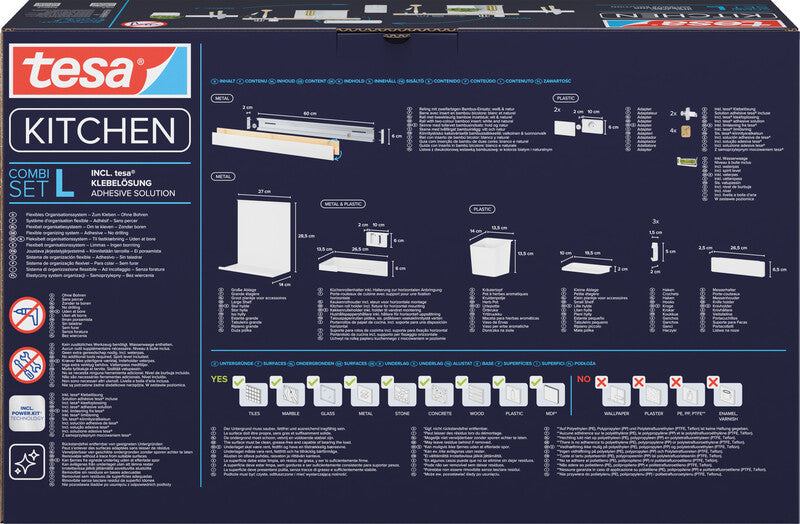
Task: Click the red X above Enamel Varnish
Action: pyautogui.click(x=713, y=382)
